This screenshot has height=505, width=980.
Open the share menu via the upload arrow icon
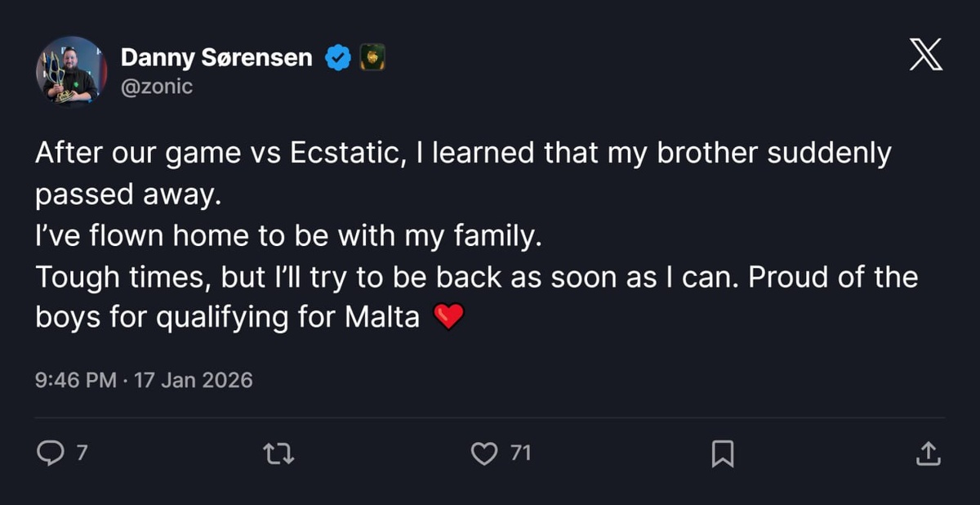point(928,454)
